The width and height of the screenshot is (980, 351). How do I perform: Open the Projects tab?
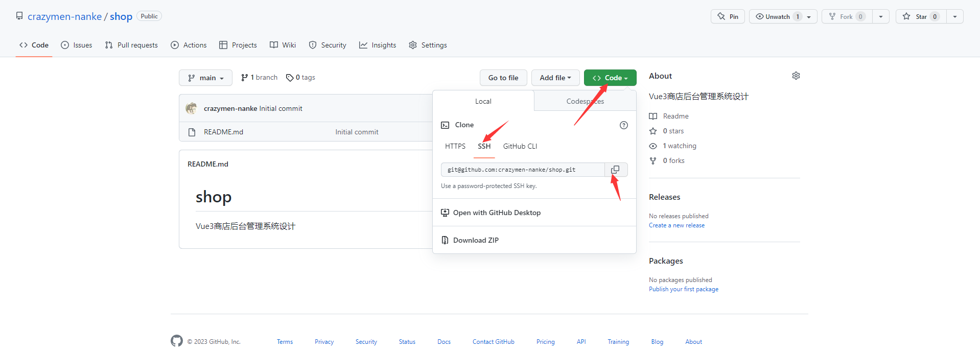238,45
